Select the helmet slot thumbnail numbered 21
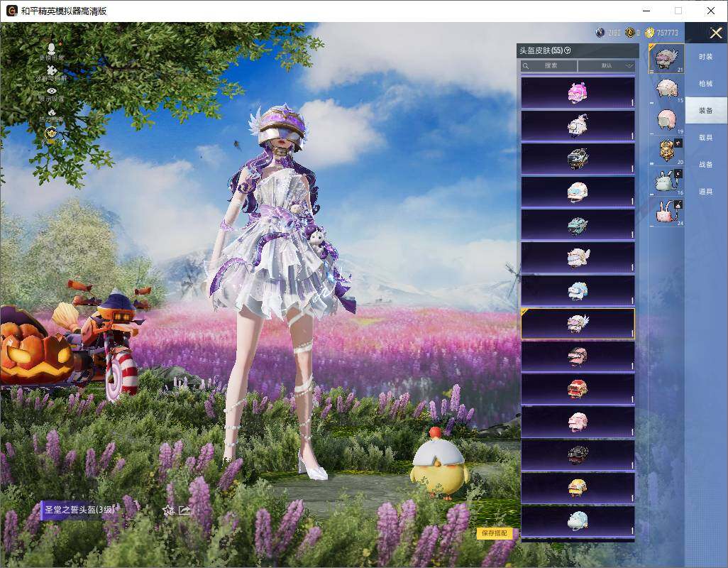 tap(666, 58)
